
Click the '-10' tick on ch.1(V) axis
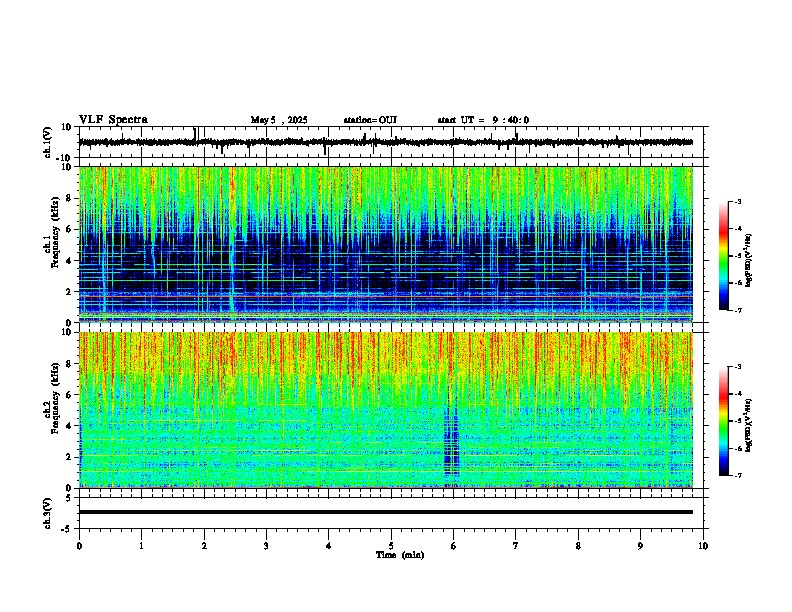[x=65, y=158]
